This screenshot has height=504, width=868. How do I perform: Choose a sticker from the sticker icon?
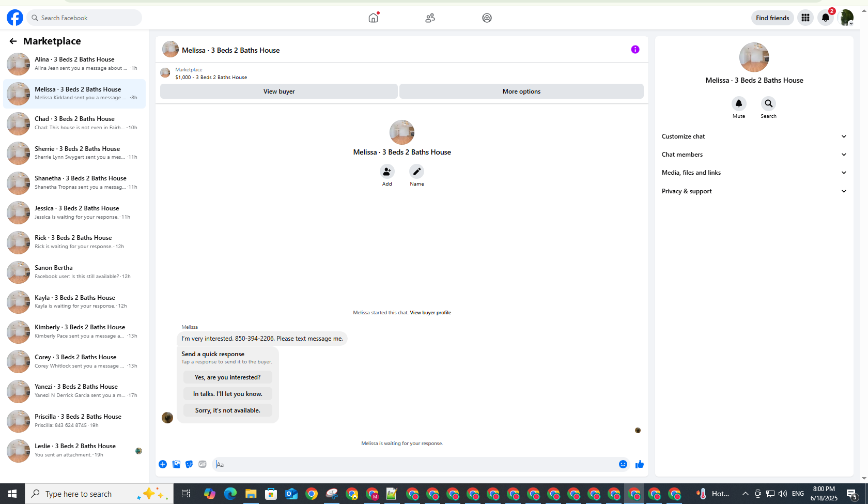click(189, 464)
